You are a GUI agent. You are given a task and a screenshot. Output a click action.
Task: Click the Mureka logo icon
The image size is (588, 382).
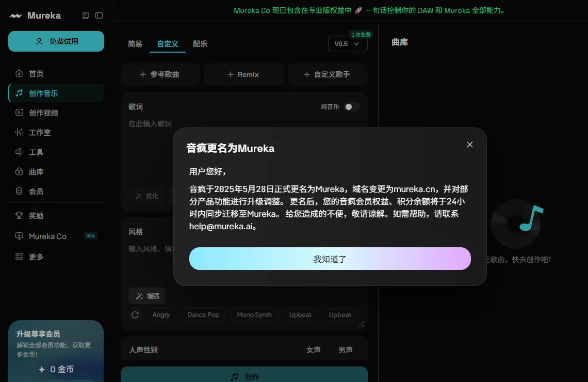pyautogui.click(x=16, y=16)
